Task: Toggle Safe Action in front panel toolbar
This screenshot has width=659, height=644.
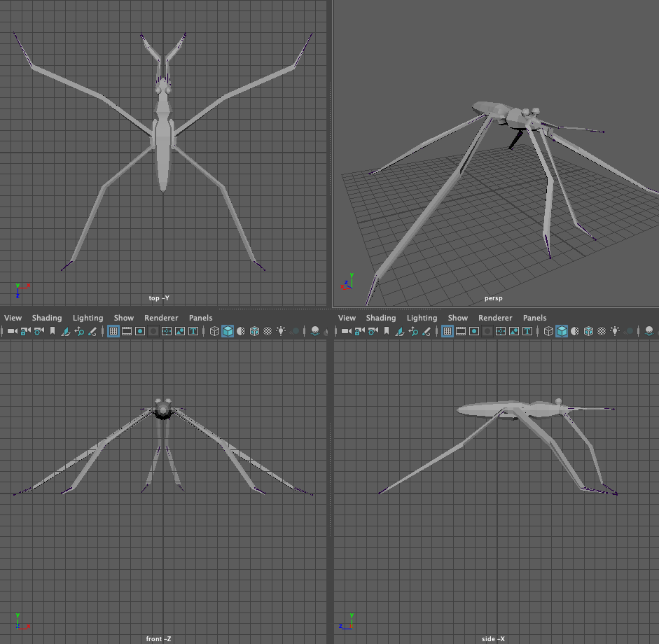Action: click(180, 332)
